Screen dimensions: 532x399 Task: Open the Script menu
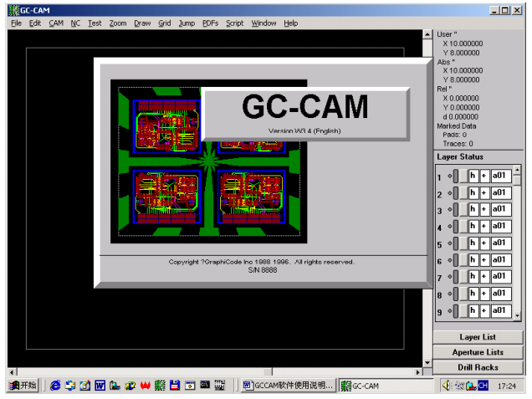coord(234,23)
